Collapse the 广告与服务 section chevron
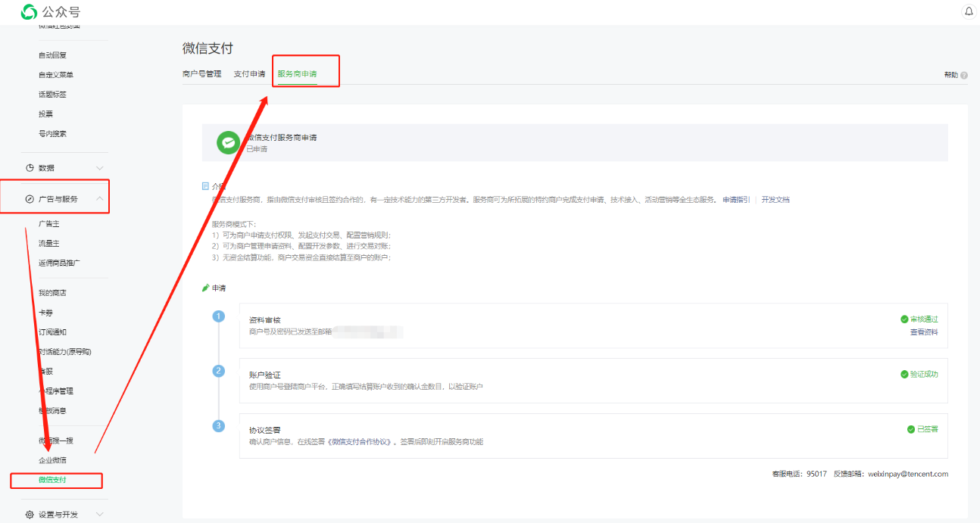 [x=100, y=199]
